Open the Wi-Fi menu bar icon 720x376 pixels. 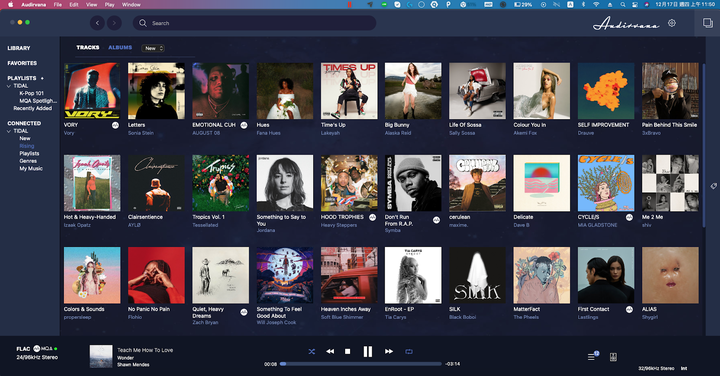click(596, 5)
